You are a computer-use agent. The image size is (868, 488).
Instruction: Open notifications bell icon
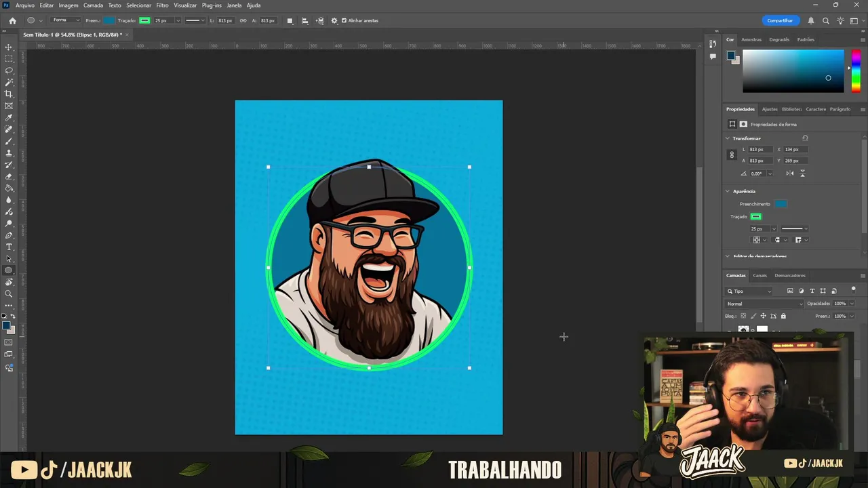tap(811, 20)
